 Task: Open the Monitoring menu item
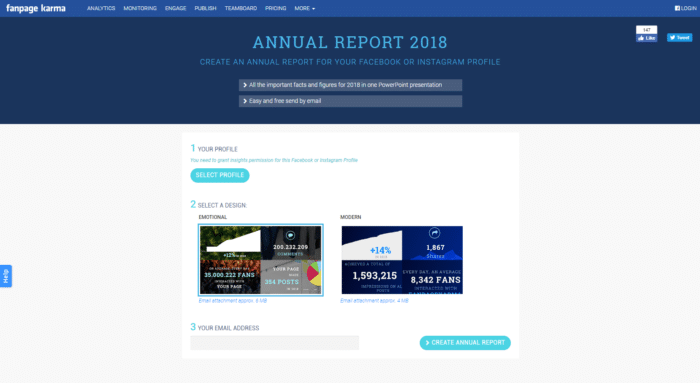pyautogui.click(x=140, y=8)
